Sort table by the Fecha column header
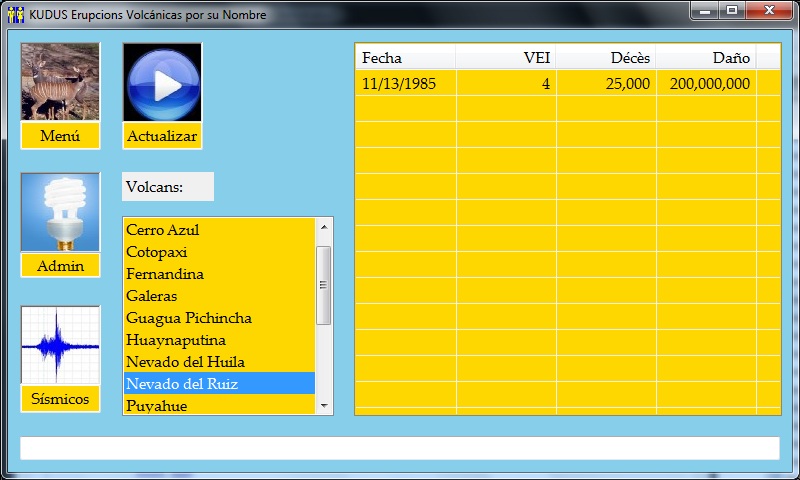Screen dimensions: 800x480 pos(405,58)
